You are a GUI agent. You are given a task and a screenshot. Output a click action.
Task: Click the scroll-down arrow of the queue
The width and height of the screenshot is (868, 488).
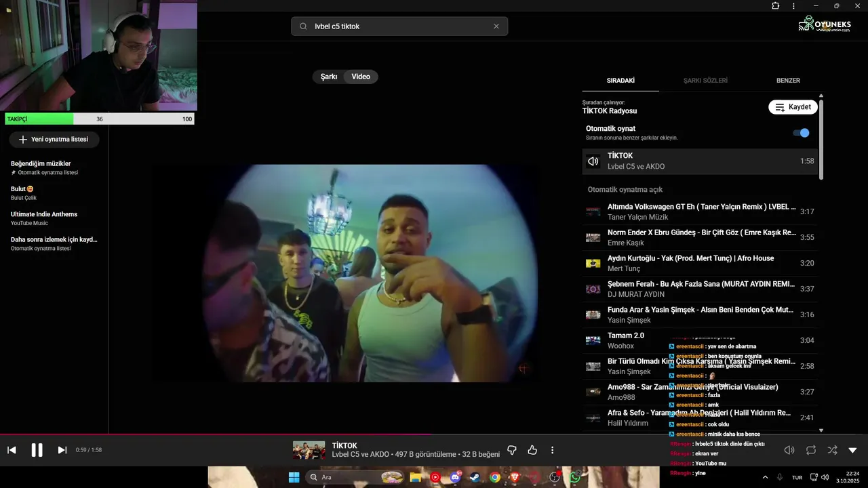pos(821,430)
